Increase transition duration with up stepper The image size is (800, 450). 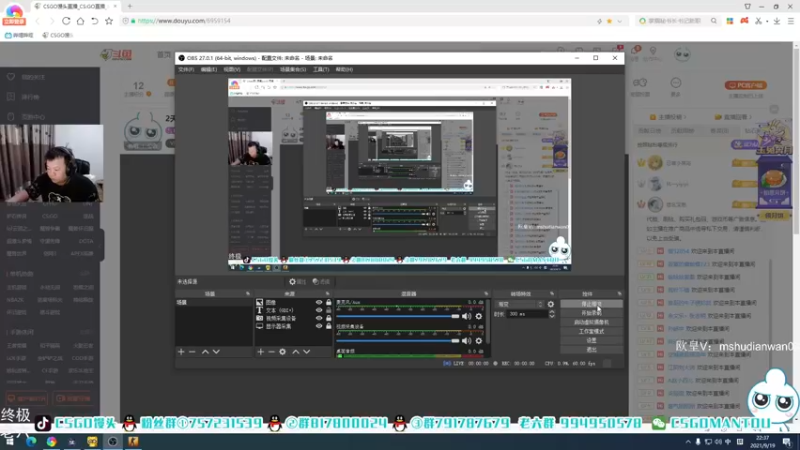(552, 312)
